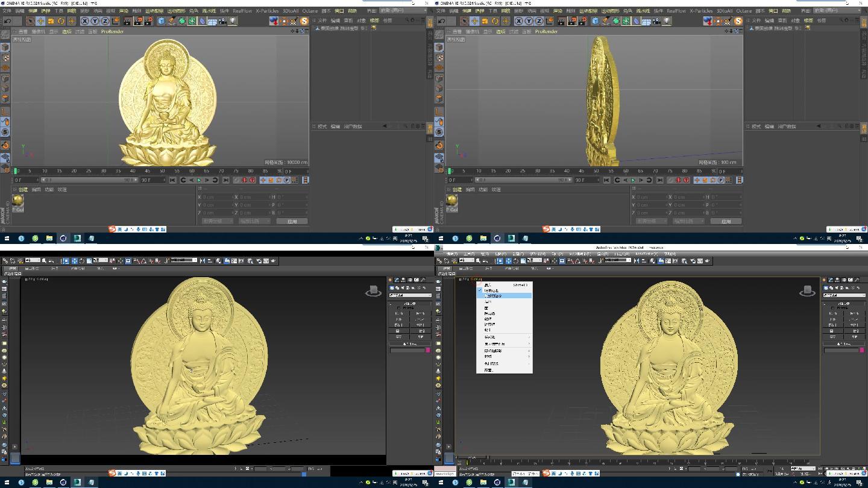Open size mode dropdown beside apply in top-left Cinema 4D
Image resolution: width=868 pixels, height=488 pixels.
[x=254, y=221]
